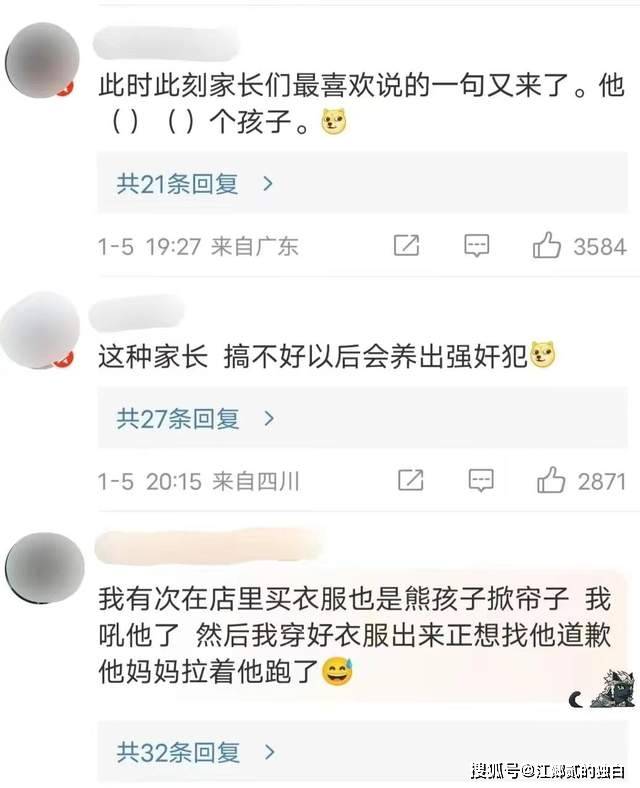Tap comment icon on the Sichuan comment

(x=481, y=481)
